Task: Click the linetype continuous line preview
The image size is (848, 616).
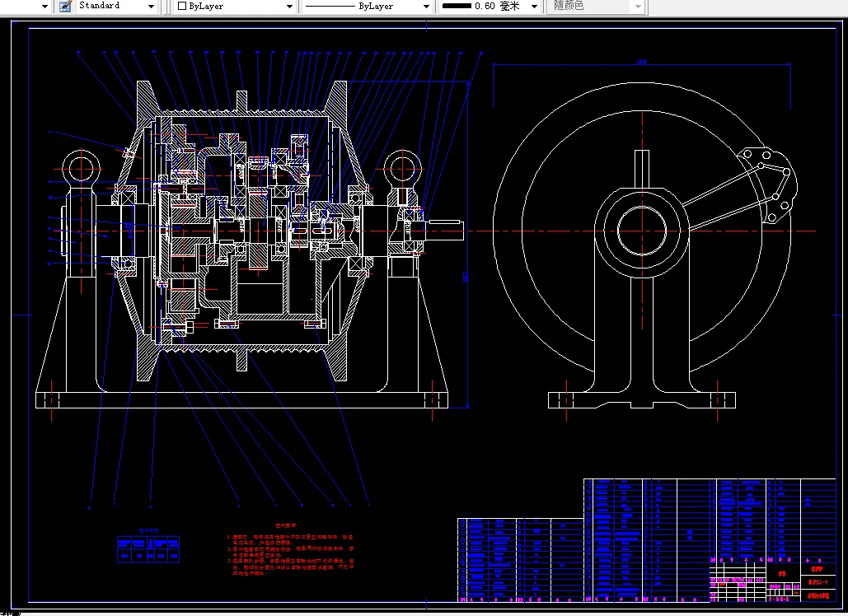Action: click(x=330, y=6)
